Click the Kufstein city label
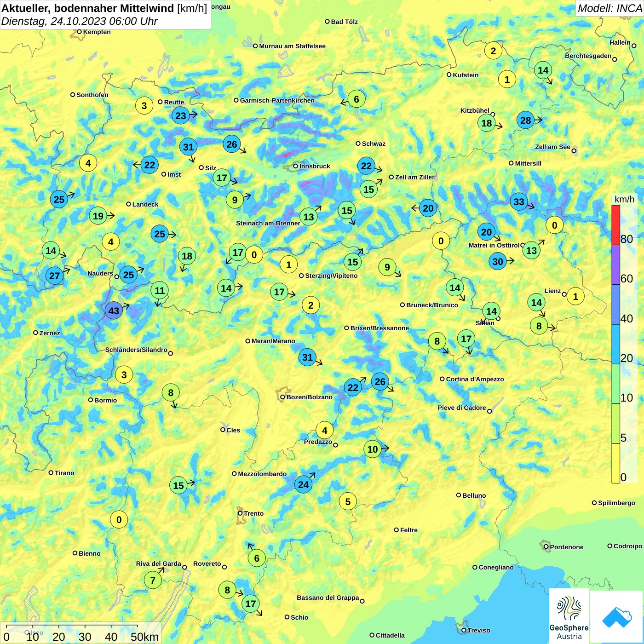The image size is (644, 644). coord(466,75)
